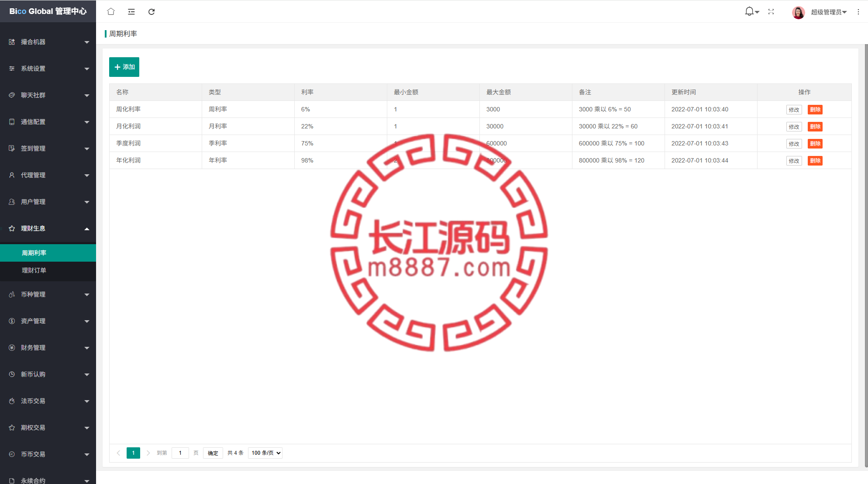Expand the 撮合机器 menu arrow
The image size is (868, 484).
tap(87, 42)
